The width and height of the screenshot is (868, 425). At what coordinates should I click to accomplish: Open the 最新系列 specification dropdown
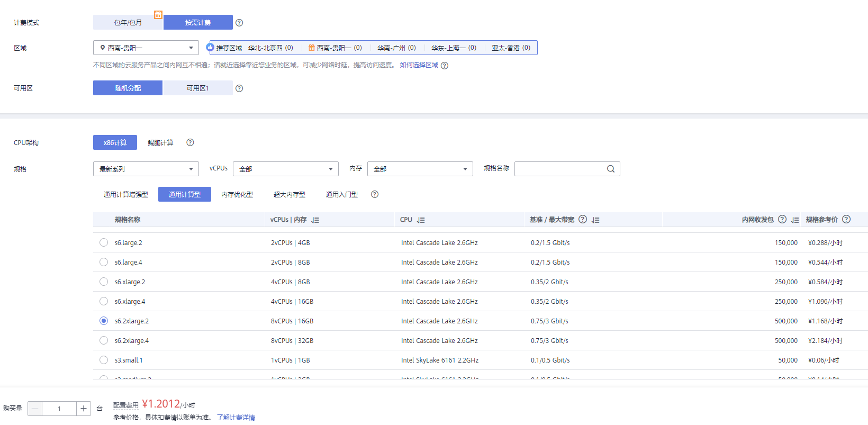coord(146,169)
